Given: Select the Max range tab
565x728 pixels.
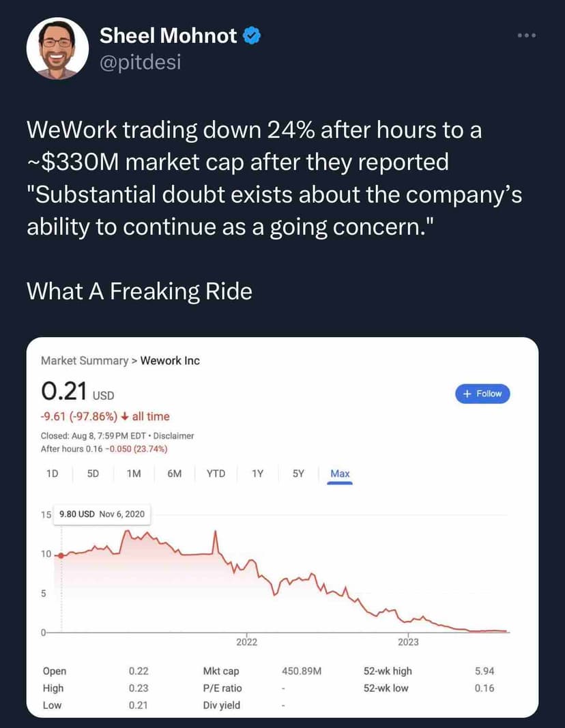Looking at the screenshot, I should click(x=340, y=474).
